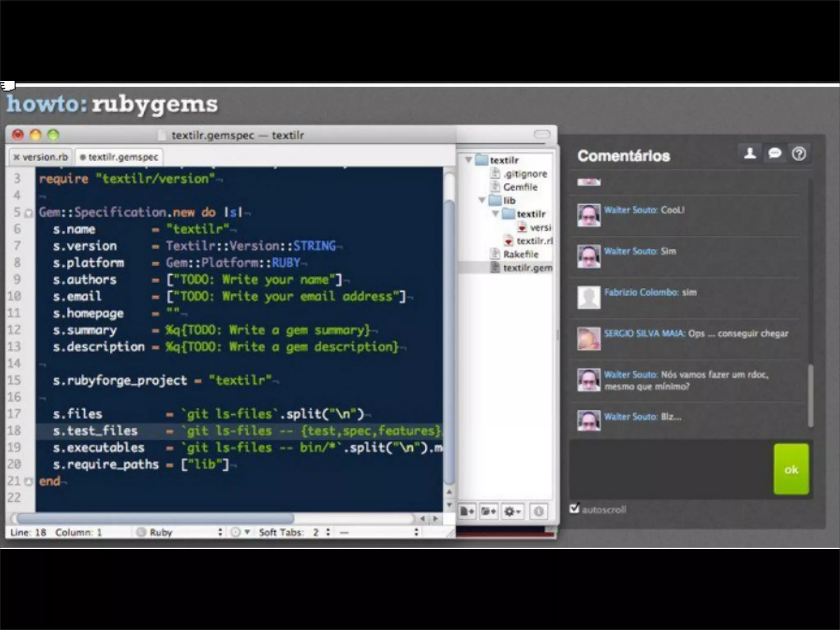Open Rakefile in the project tree
Viewport: 840px width, 630px height.
(x=520, y=254)
